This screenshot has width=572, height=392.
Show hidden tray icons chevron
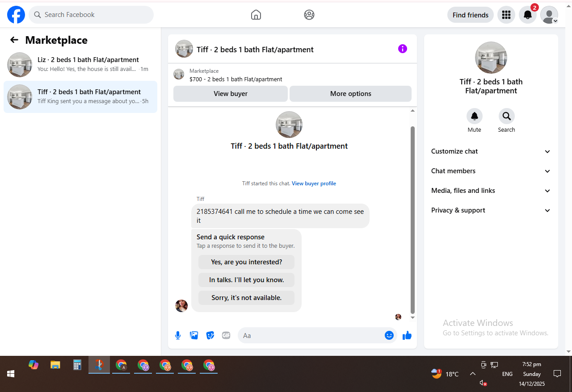(x=472, y=374)
